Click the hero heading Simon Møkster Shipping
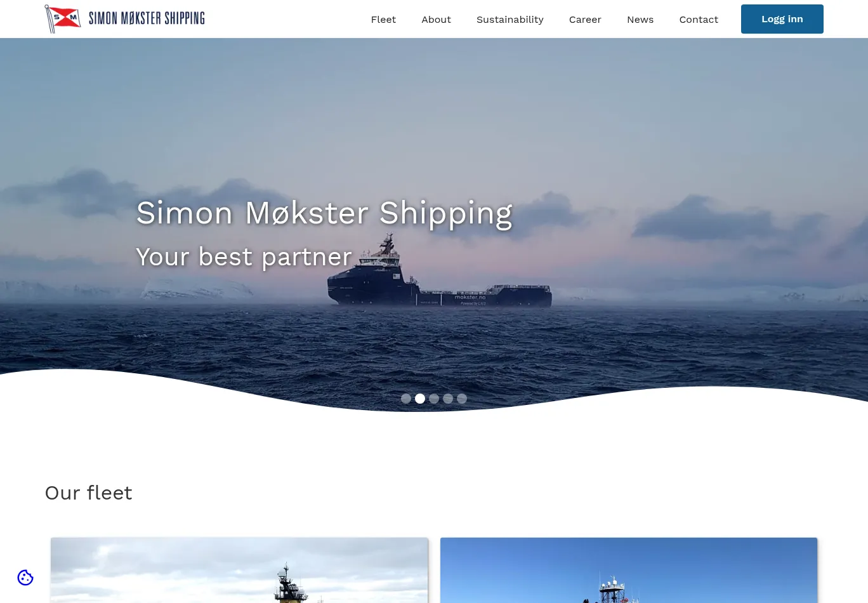 pyautogui.click(x=324, y=213)
